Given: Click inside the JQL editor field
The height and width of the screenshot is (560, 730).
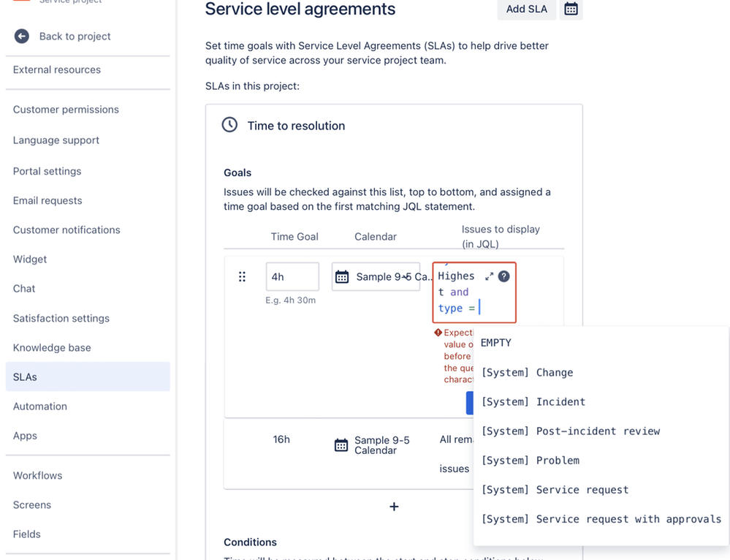Looking at the screenshot, I should (474, 292).
